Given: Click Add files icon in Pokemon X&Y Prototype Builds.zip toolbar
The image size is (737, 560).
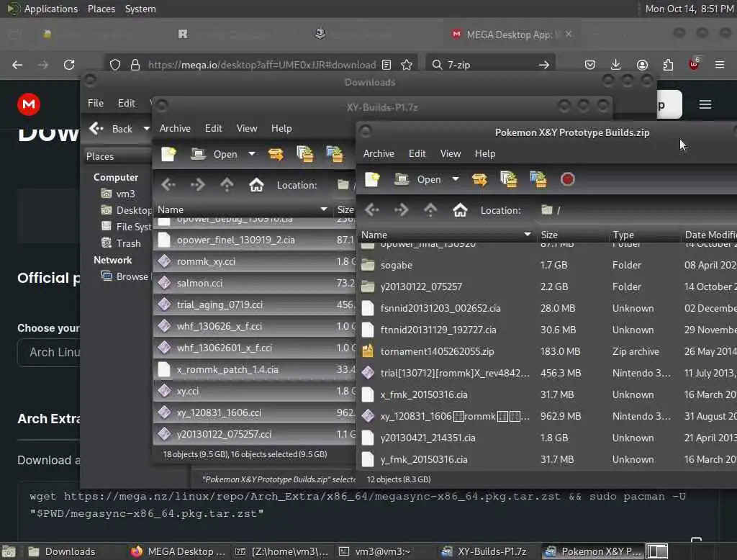Looking at the screenshot, I should click(x=509, y=179).
